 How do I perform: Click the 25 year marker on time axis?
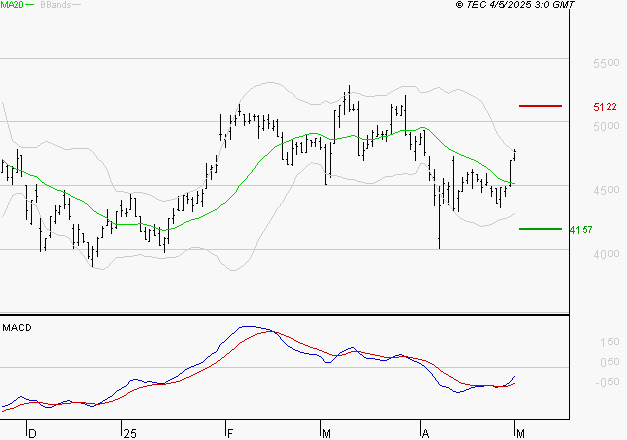click(130, 434)
